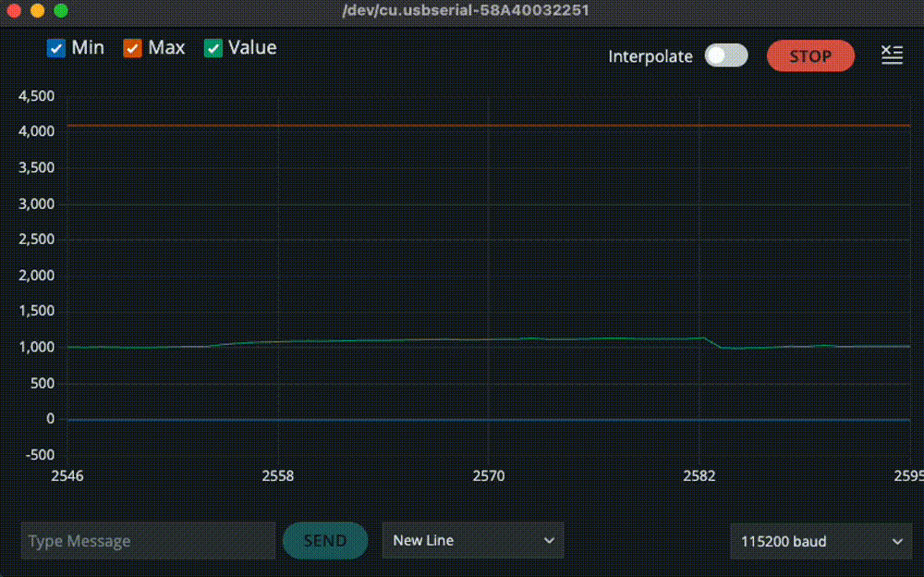Toggle the orange Max series checkbox

(x=133, y=48)
